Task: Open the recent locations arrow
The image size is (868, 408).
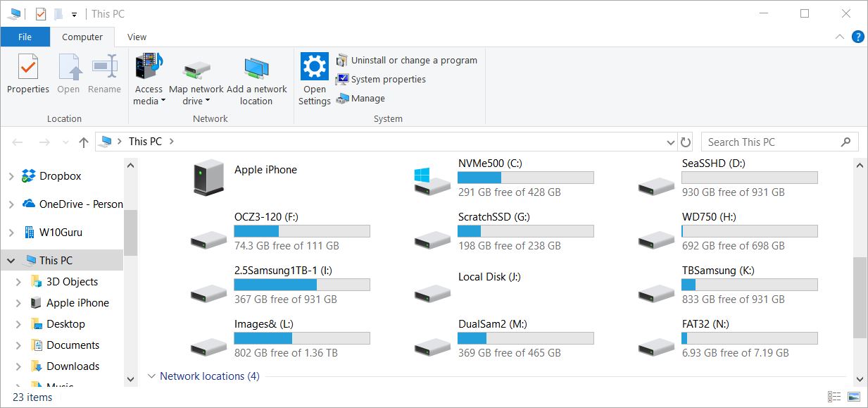Action: [65, 142]
